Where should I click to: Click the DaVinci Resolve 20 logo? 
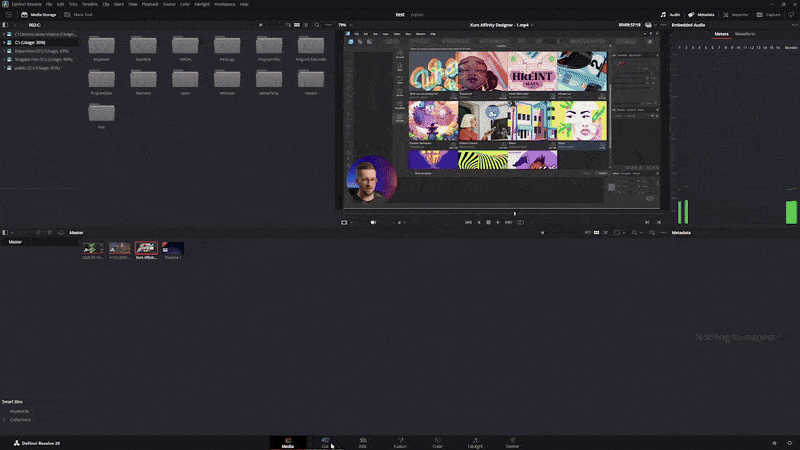[37, 443]
